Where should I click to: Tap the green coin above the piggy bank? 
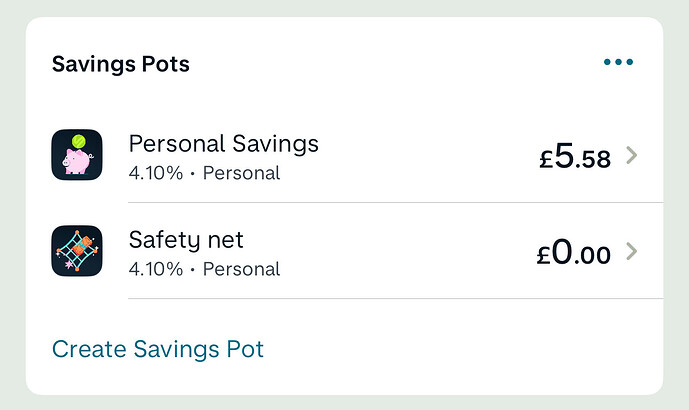tap(79, 142)
